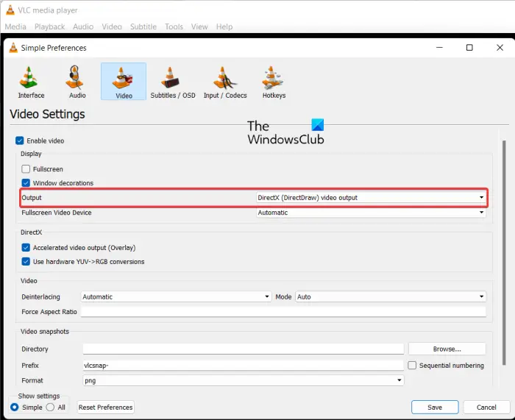The image size is (515, 420).
Task: Click the VLC cone icon in main title bar
Action: click(x=10, y=10)
